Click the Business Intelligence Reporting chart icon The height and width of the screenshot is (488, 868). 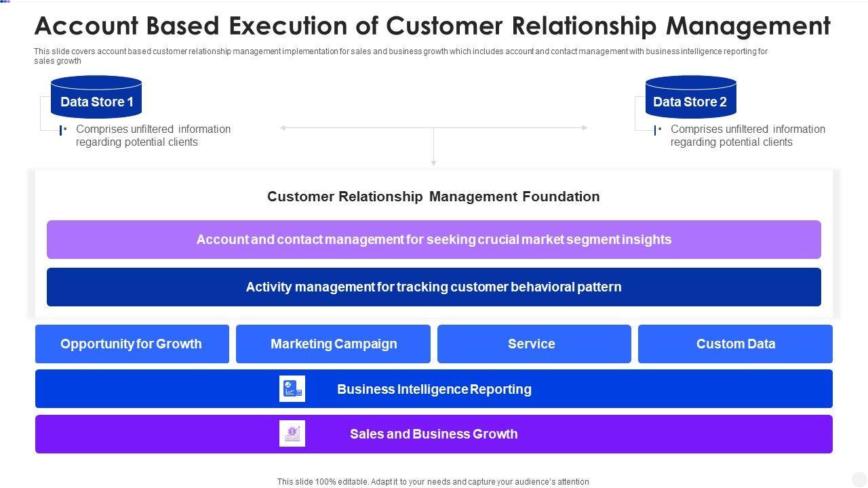(x=292, y=389)
